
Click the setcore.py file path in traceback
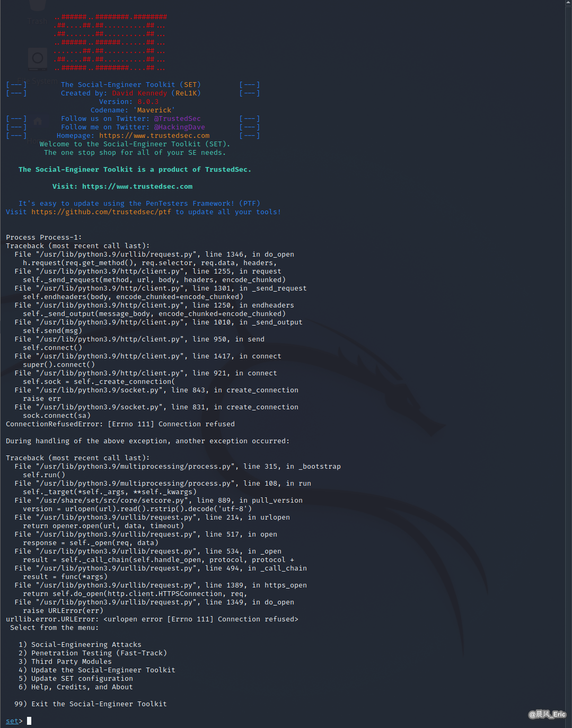[112, 501]
